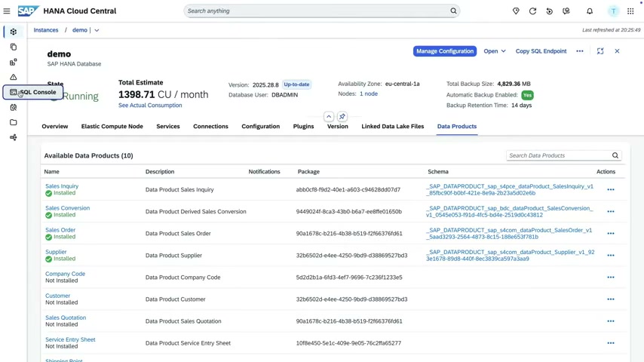This screenshot has height=362, width=644.
Task: Open actions menu for Customer row
Action: pyautogui.click(x=611, y=299)
